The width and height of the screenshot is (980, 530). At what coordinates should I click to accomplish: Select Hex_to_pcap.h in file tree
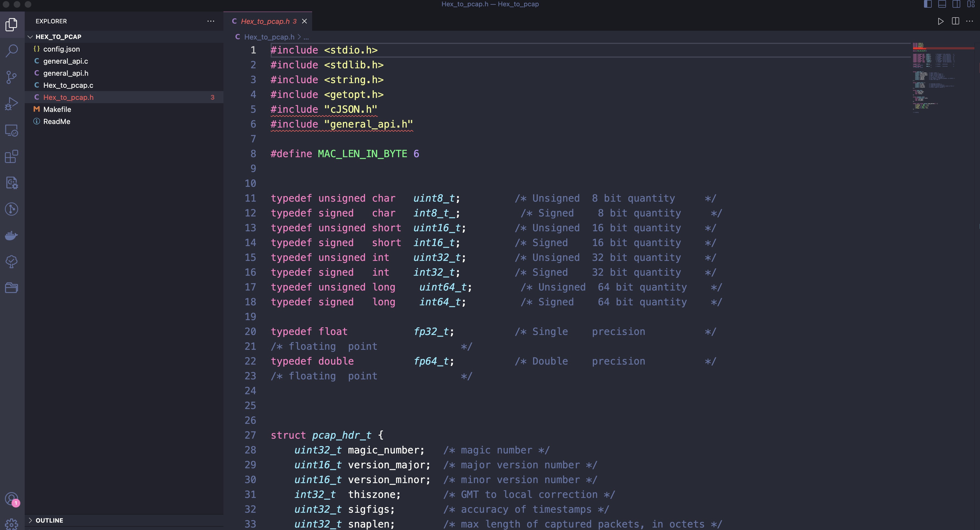click(x=124, y=97)
